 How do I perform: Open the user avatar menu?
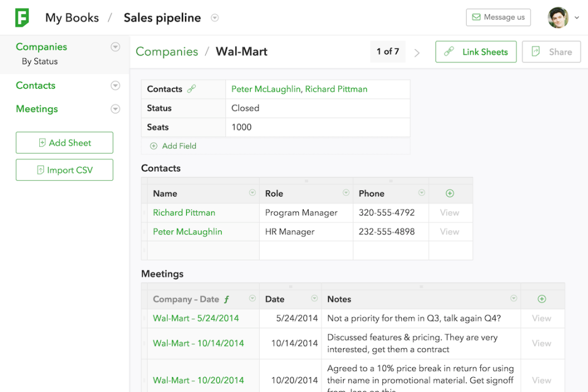[558, 18]
